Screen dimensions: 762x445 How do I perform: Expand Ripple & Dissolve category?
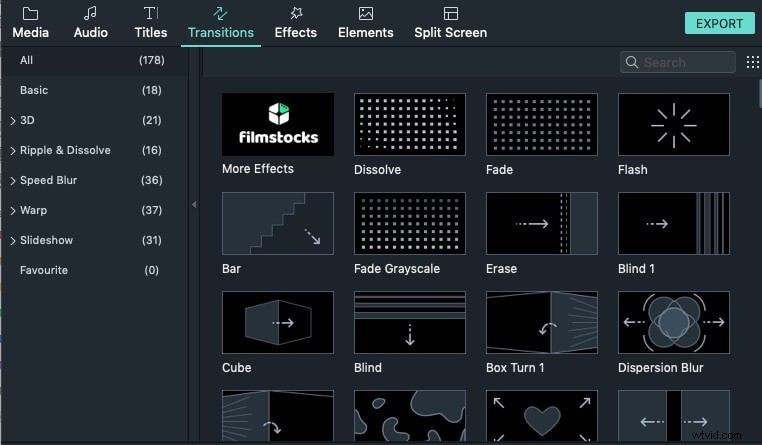(x=13, y=151)
